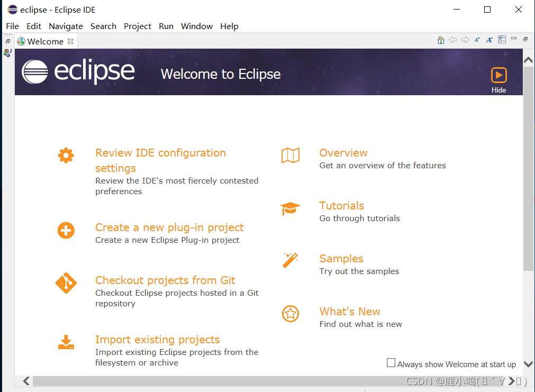Open the Java perspective icon in left trim

[7, 52]
